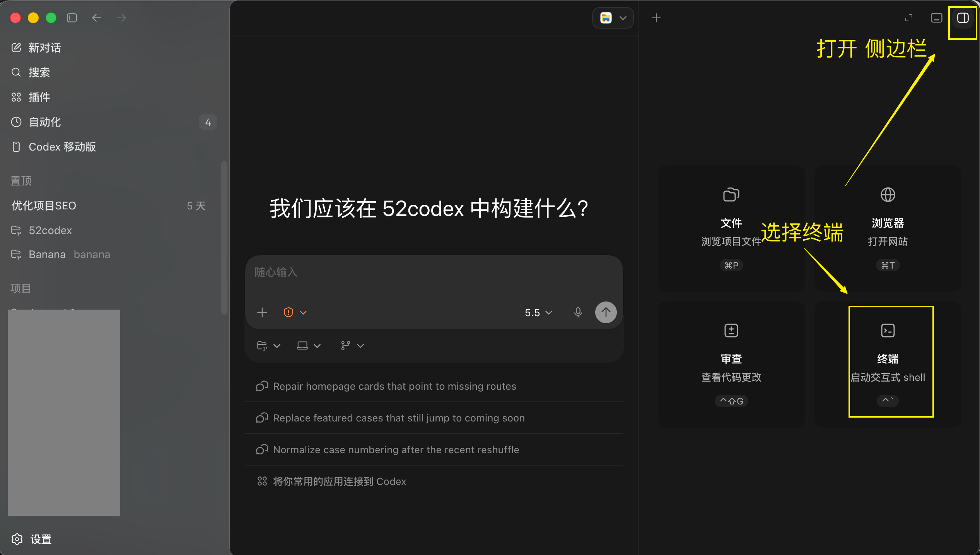Add an attachment with the plus icon

[262, 312]
